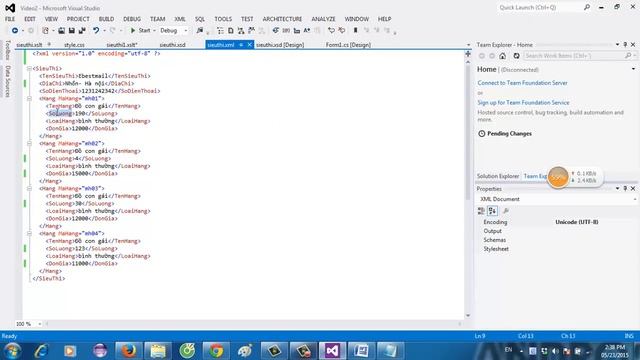
Task: Click the Windows Start orb
Action: [12, 351]
